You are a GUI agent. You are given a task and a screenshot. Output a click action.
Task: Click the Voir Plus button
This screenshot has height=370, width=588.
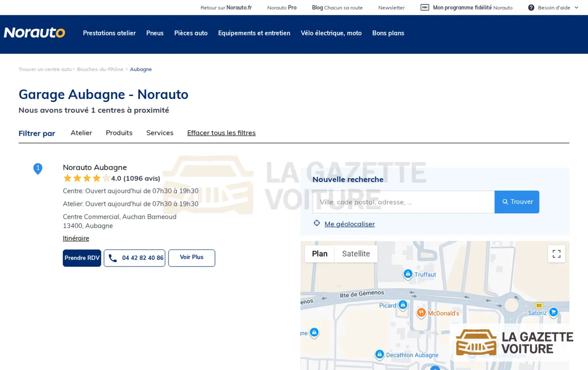[192, 258]
